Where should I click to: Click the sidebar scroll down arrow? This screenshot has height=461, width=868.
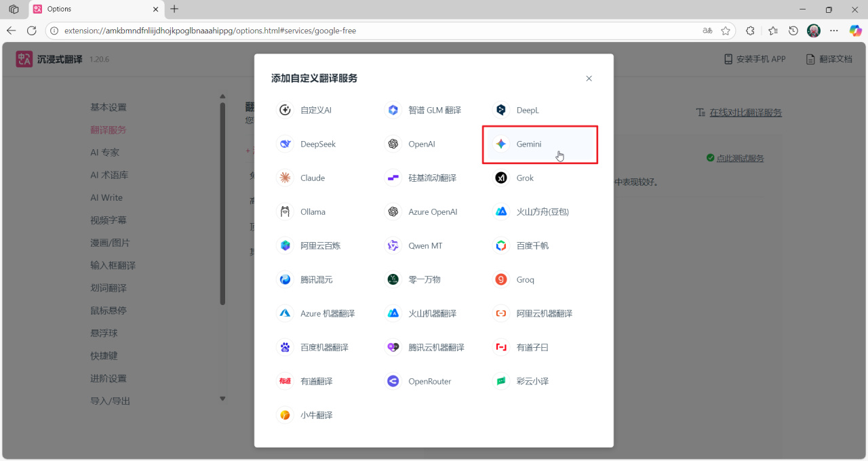click(222, 399)
